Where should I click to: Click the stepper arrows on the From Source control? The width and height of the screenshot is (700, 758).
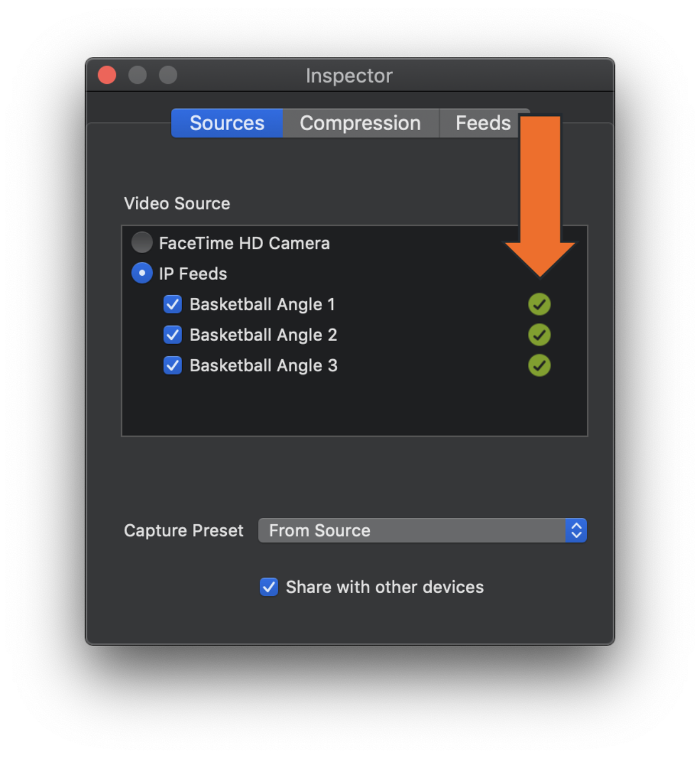coord(576,531)
